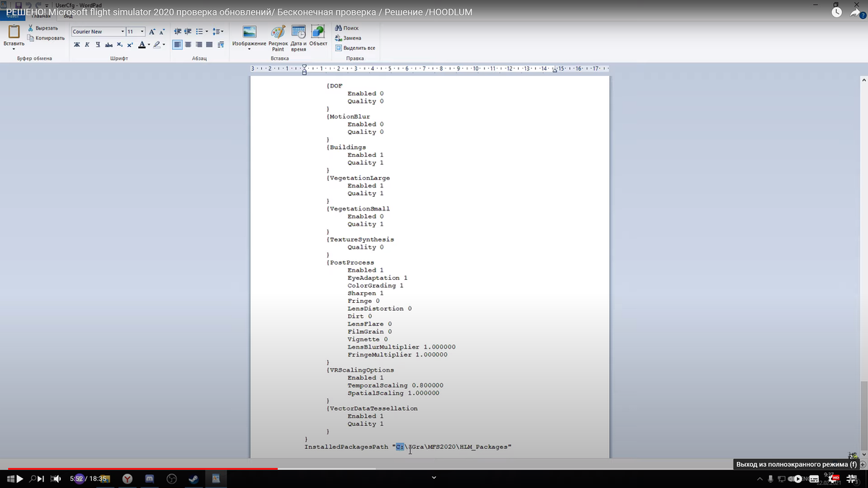868x488 pixels.
Task: Expand the Изображение options arrow
Action: [250, 50]
